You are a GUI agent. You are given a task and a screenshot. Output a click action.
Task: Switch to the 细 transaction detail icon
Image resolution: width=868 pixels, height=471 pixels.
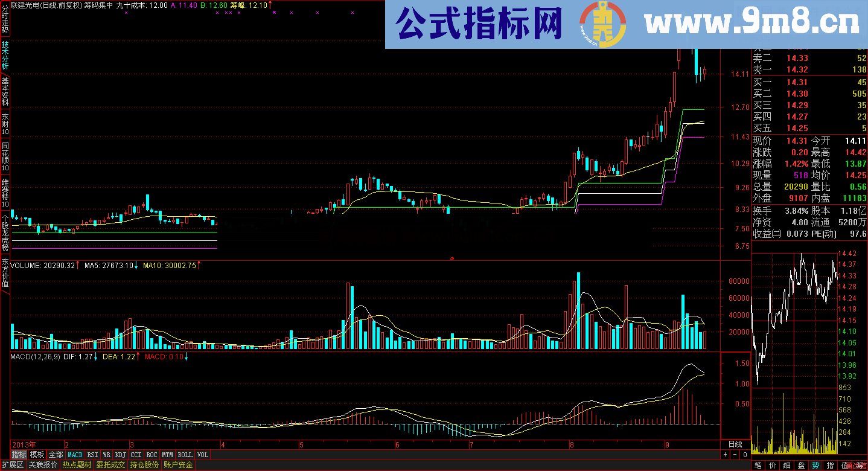point(787,465)
